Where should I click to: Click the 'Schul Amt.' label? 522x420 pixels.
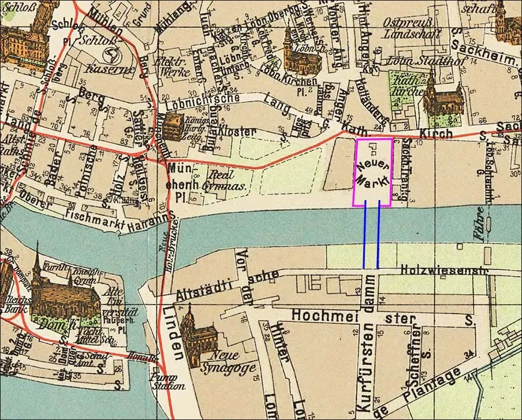(x=93, y=360)
